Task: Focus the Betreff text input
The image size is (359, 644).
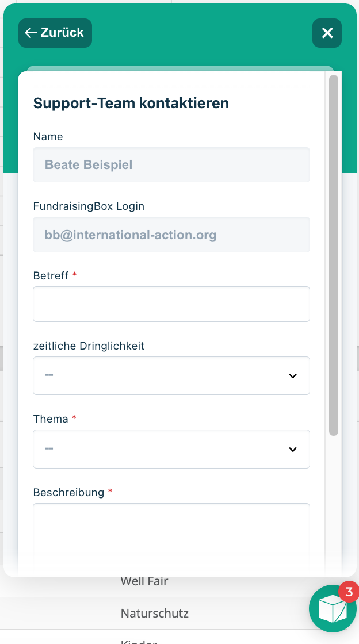Action: pos(171,304)
